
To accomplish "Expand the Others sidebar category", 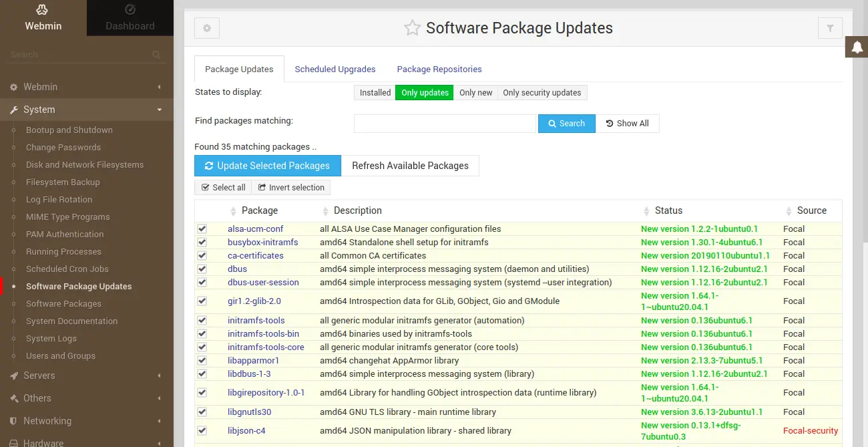I will click(x=87, y=398).
